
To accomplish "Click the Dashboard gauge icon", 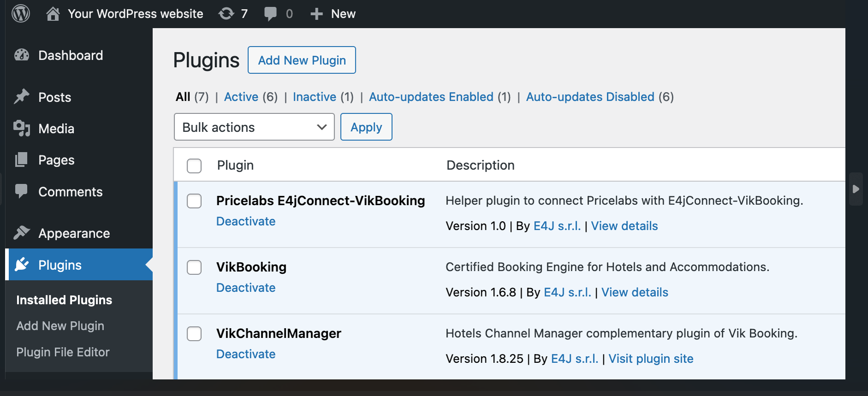I will coord(22,55).
